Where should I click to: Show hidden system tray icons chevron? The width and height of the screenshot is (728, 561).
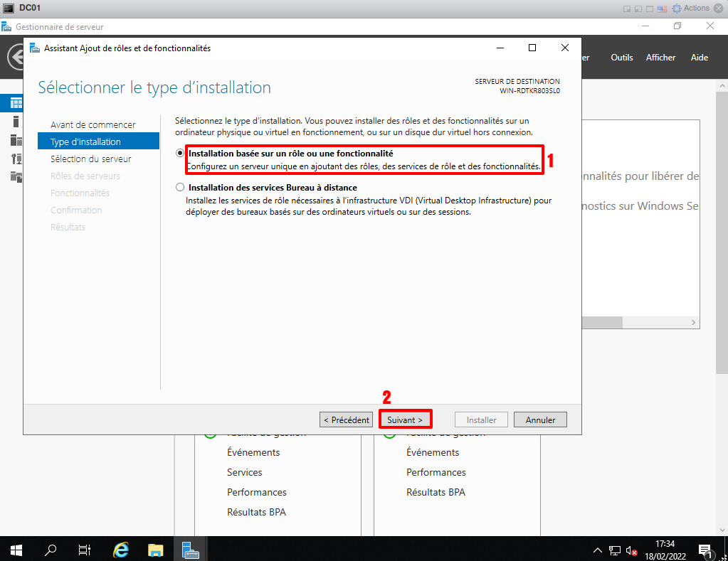[x=598, y=550]
